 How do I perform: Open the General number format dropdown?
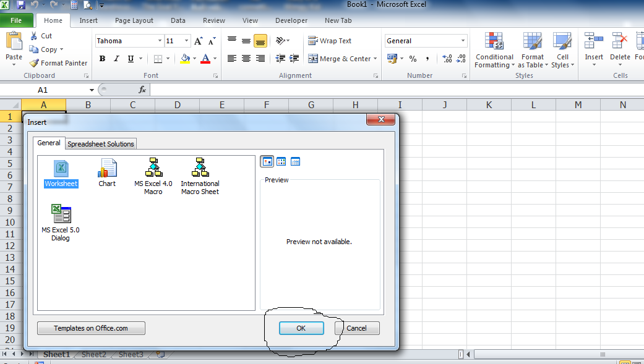click(x=463, y=41)
